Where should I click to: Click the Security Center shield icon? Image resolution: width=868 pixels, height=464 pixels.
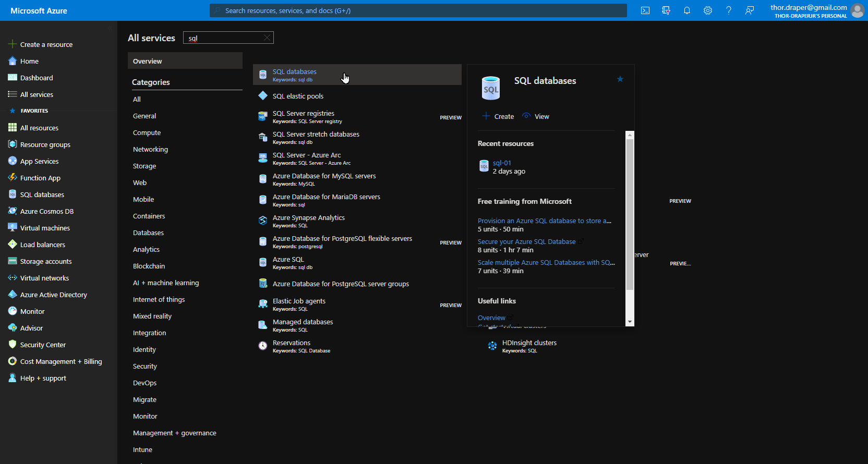[13, 345]
